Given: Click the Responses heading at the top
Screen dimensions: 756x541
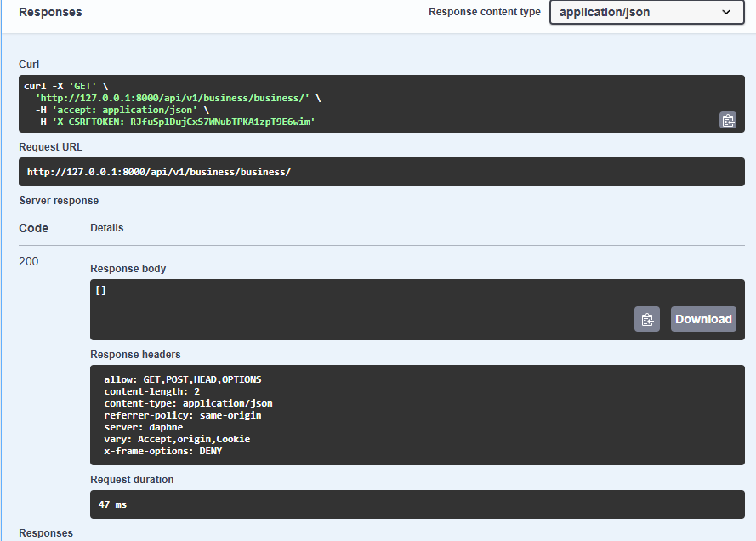Looking at the screenshot, I should [x=50, y=13].
